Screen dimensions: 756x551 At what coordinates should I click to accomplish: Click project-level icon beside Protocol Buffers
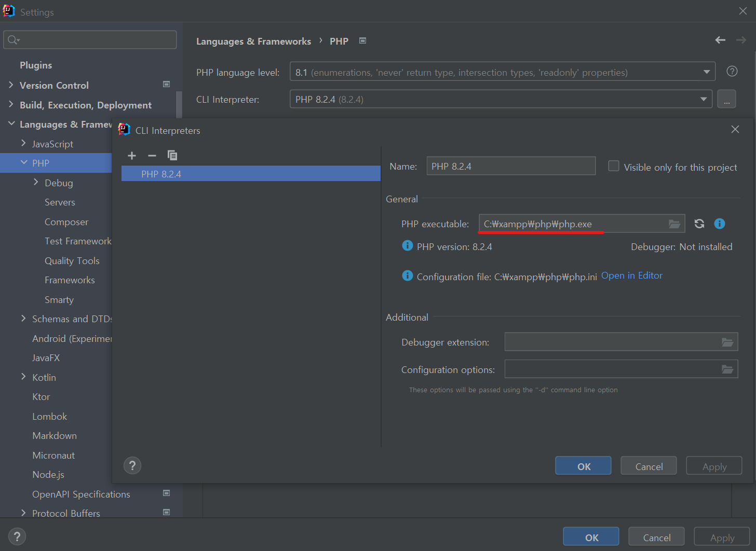pos(167,512)
